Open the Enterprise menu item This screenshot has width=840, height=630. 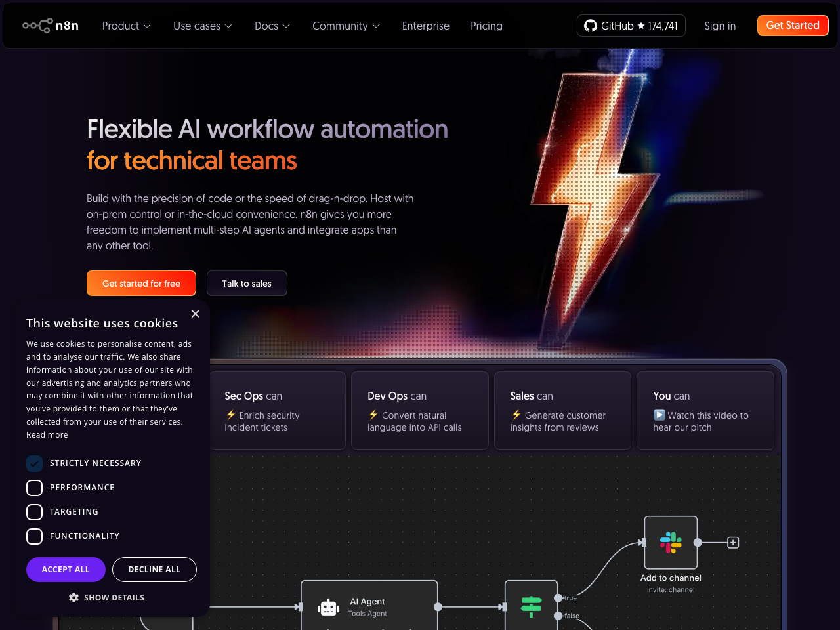click(x=425, y=26)
